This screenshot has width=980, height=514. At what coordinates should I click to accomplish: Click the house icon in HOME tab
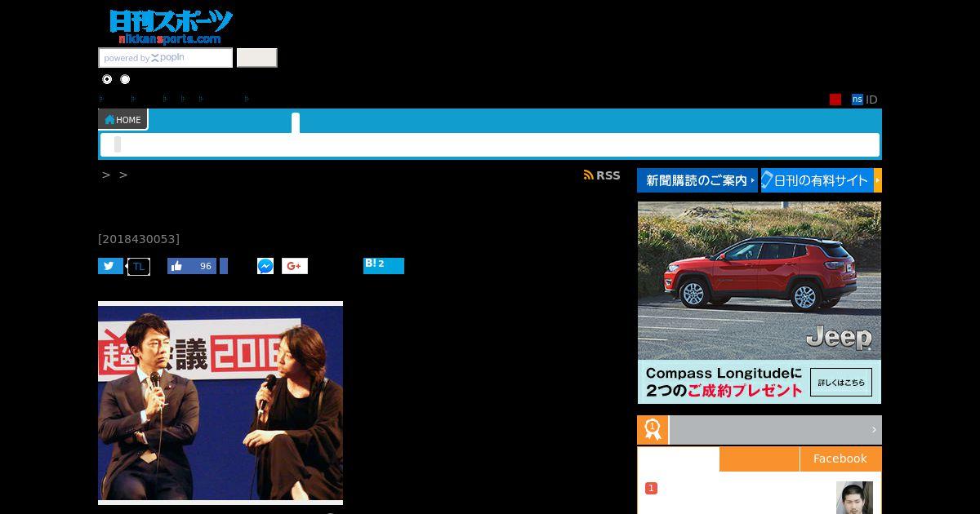pos(109,120)
